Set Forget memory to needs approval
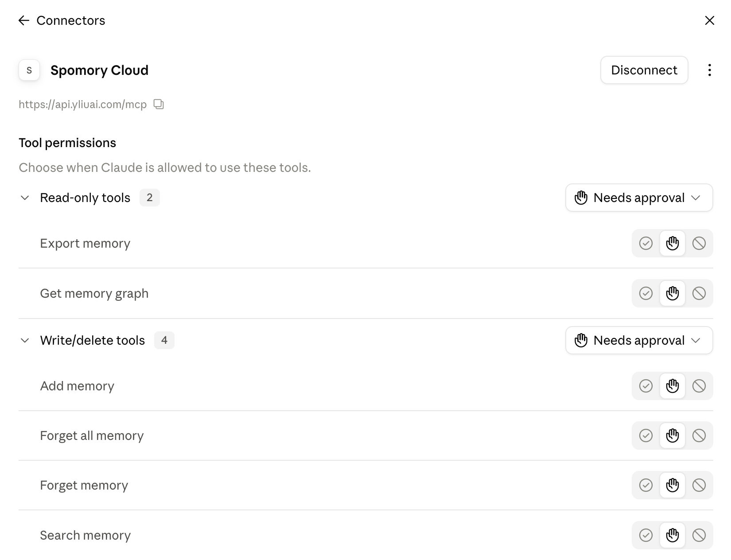This screenshot has width=731, height=560. click(x=673, y=485)
